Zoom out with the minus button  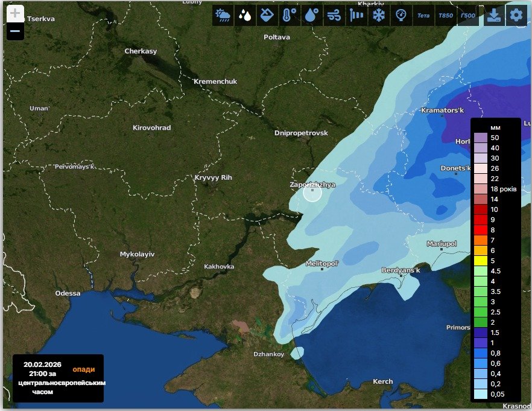(x=16, y=31)
